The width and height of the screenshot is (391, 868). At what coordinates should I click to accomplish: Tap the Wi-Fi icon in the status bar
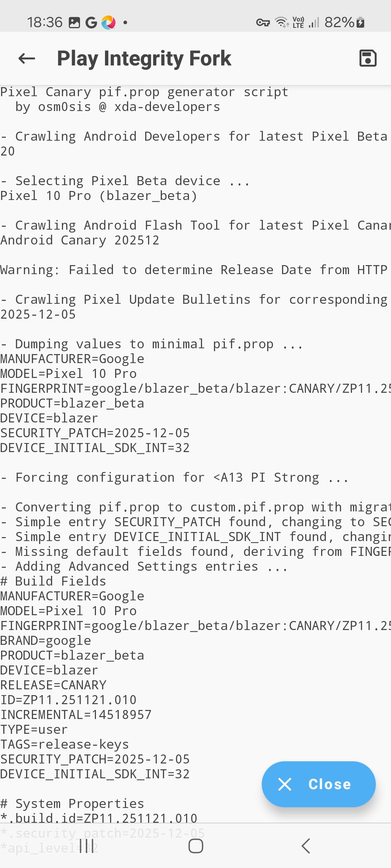click(x=282, y=22)
